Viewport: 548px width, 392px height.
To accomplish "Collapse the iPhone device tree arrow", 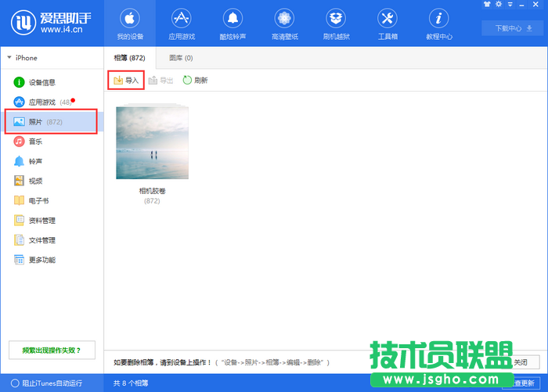I will click(x=9, y=57).
